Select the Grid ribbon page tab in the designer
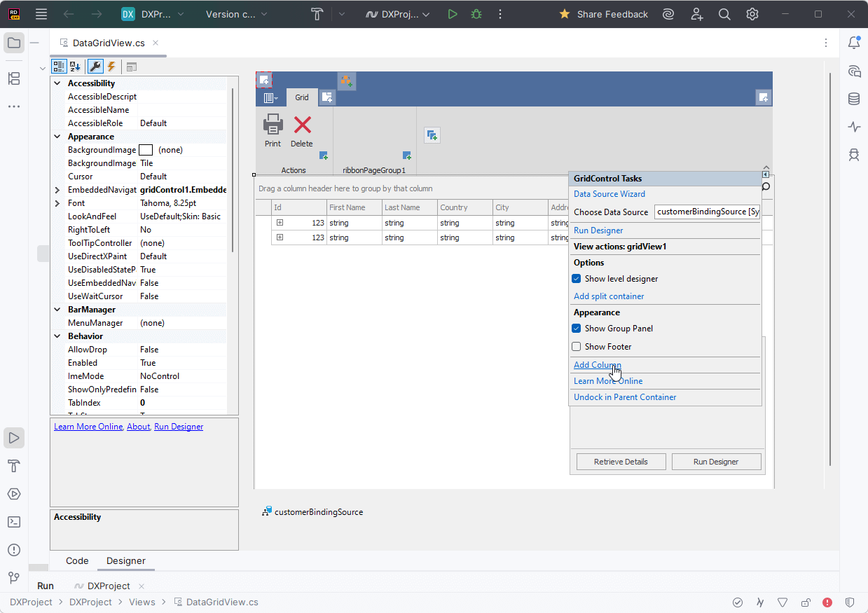 (x=302, y=97)
